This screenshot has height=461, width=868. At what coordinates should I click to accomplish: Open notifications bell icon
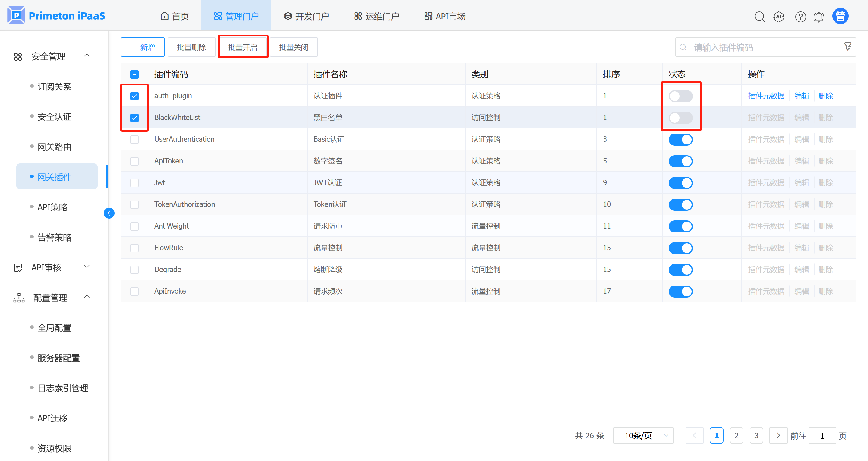click(819, 17)
